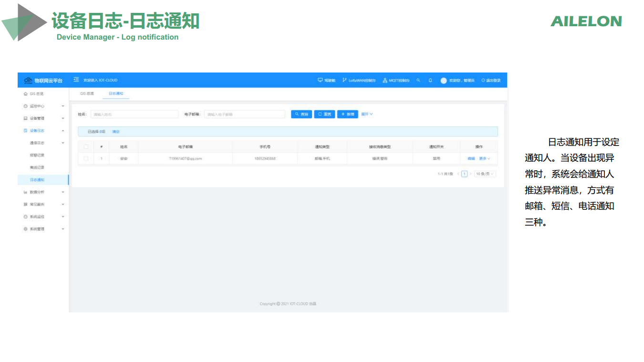Click the page 1 pagination button
644x362 pixels.
point(464,174)
